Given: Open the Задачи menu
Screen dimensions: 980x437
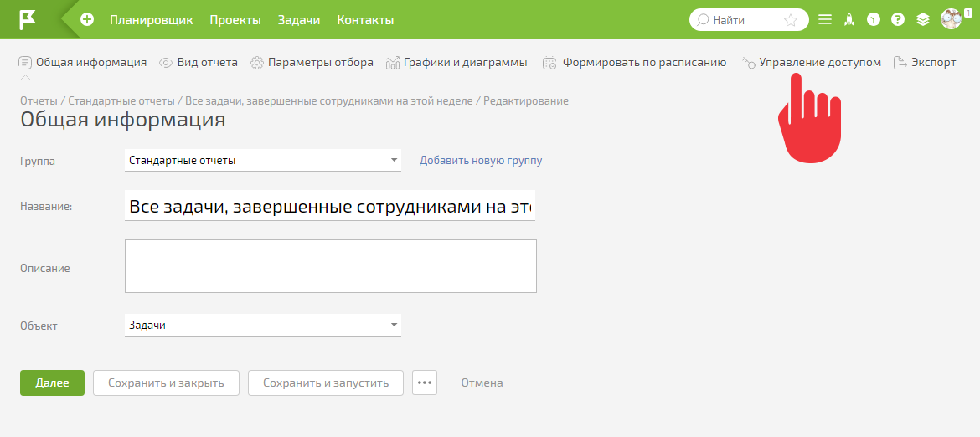Looking at the screenshot, I should 299,20.
